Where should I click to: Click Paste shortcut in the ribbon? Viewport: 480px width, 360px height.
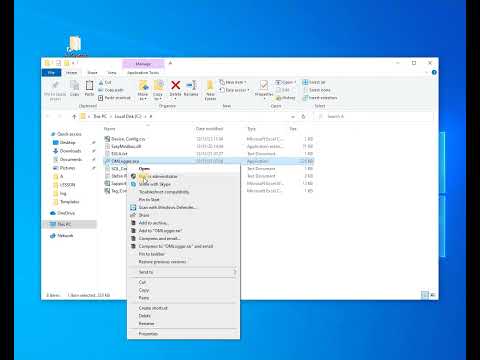point(114,98)
